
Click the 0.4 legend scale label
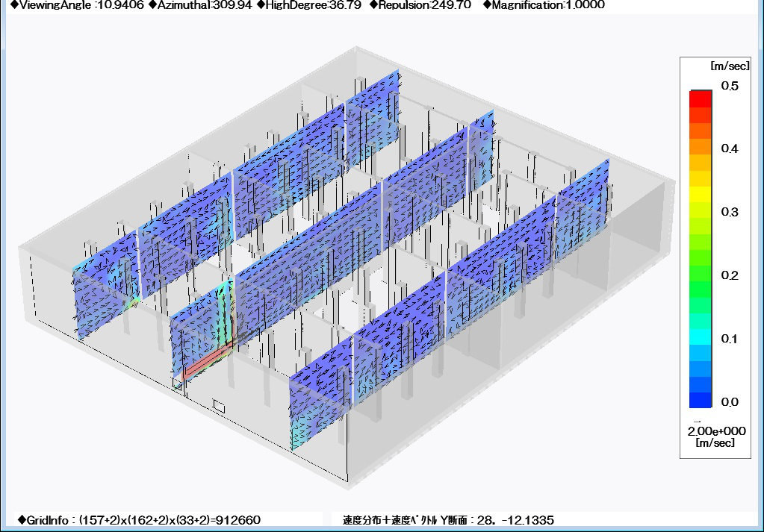[x=730, y=148]
